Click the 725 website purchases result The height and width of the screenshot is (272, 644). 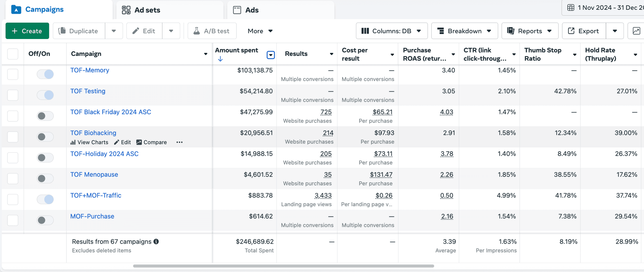tap(326, 112)
